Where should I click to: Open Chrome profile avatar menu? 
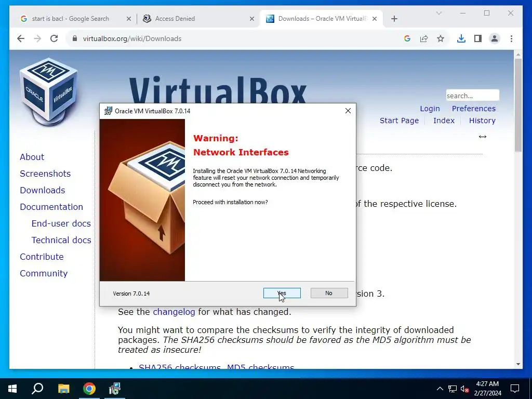(x=495, y=38)
